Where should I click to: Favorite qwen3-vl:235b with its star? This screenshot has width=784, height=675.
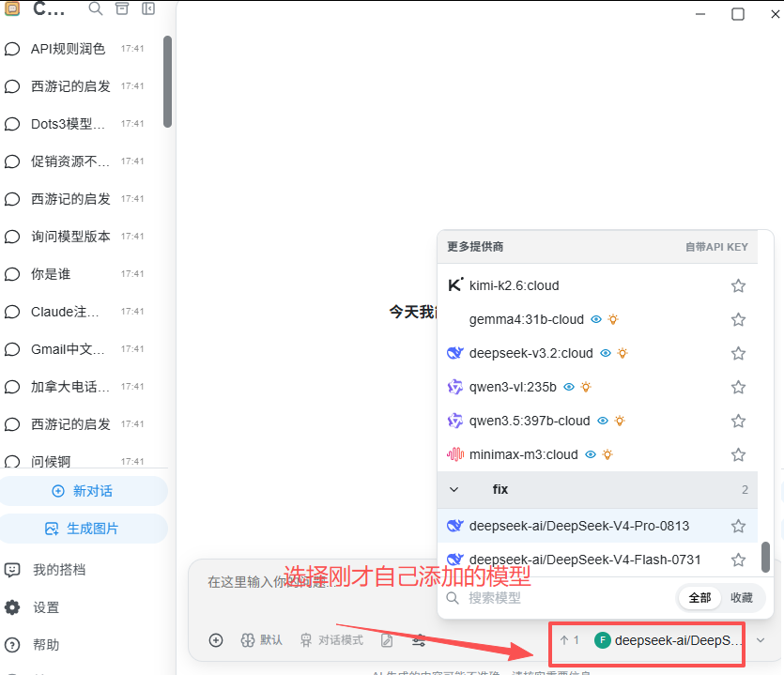point(738,387)
